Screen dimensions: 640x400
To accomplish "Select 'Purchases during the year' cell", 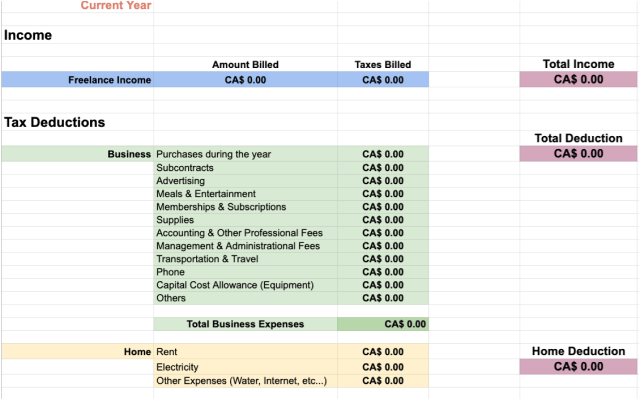I will 245,154.
